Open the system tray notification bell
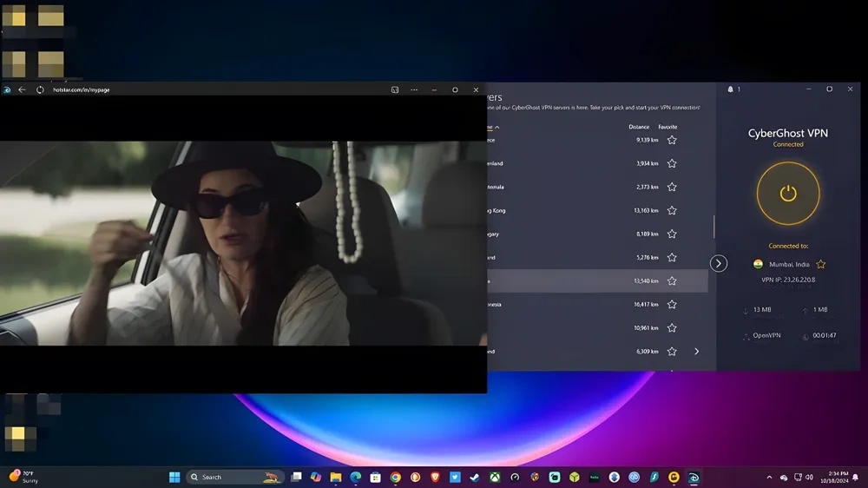 point(856,477)
